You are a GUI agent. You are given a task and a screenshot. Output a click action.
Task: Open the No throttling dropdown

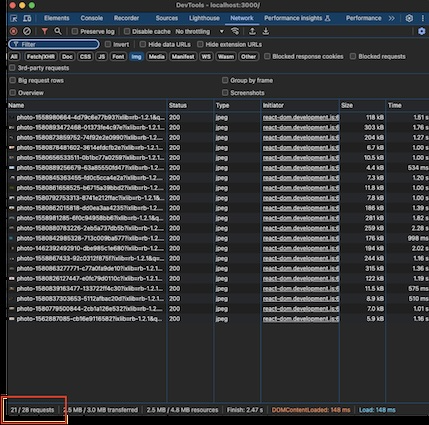[x=199, y=32]
